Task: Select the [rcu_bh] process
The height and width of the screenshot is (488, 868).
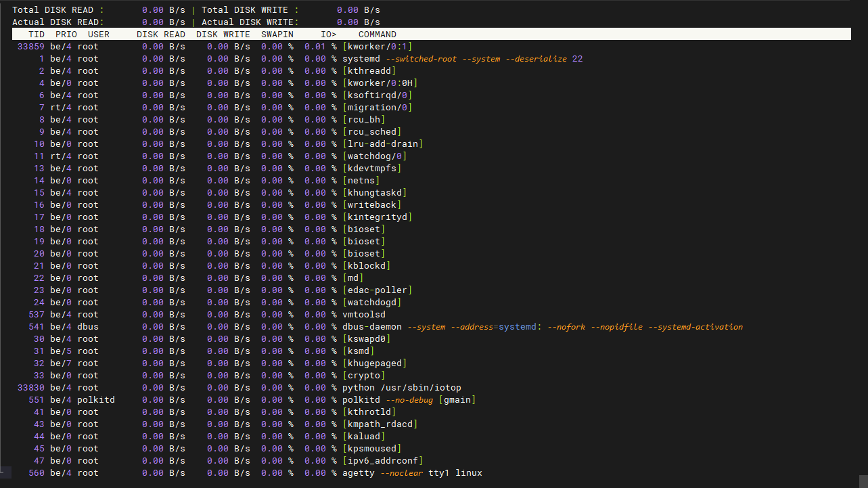Action: point(364,120)
